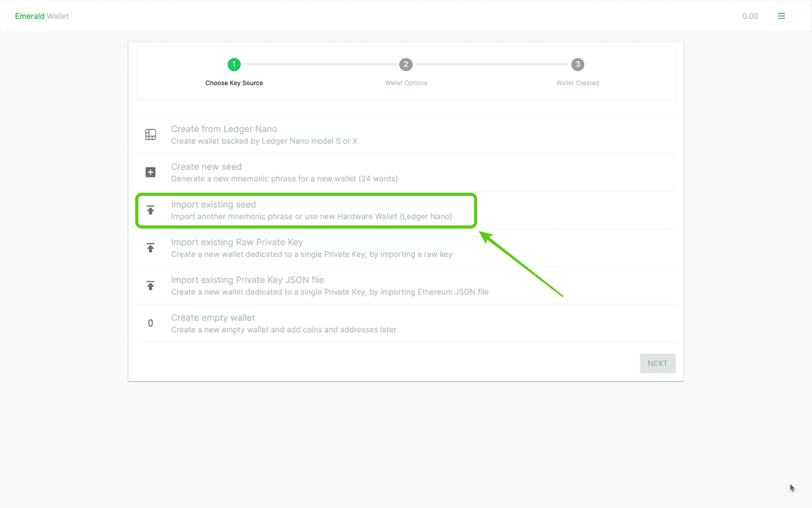Click the Ledger Nano device icon

coord(150,134)
